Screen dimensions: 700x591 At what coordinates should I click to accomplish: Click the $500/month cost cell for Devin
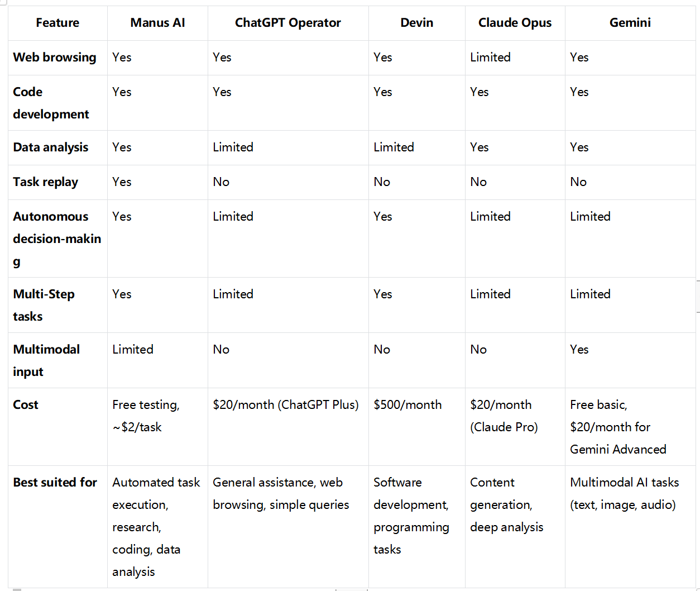click(x=407, y=405)
